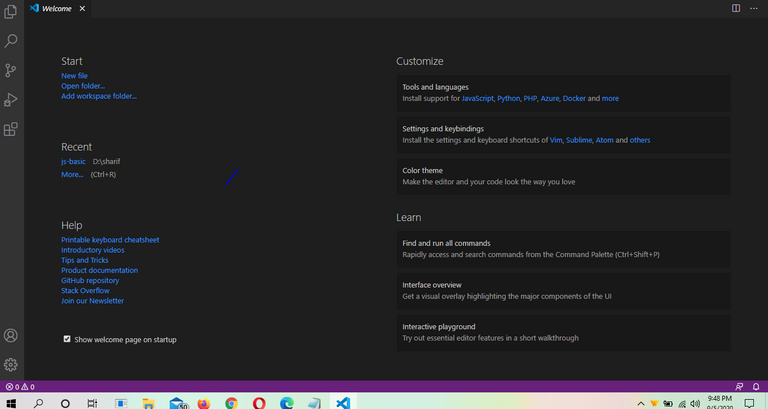Open Interactive playground card
The height and width of the screenshot is (409, 768).
[x=563, y=332]
